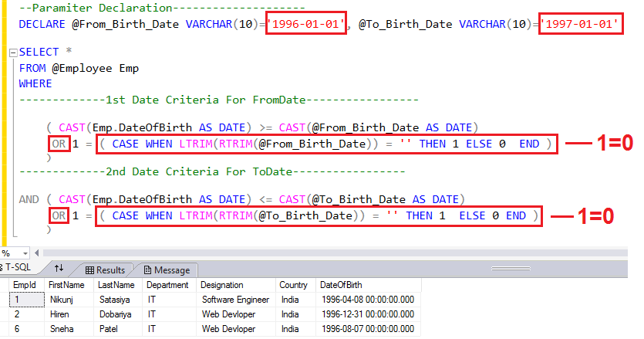This screenshot has width=644, height=339.
Task: Click EmpId cell with value 2
Action: click(27, 314)
